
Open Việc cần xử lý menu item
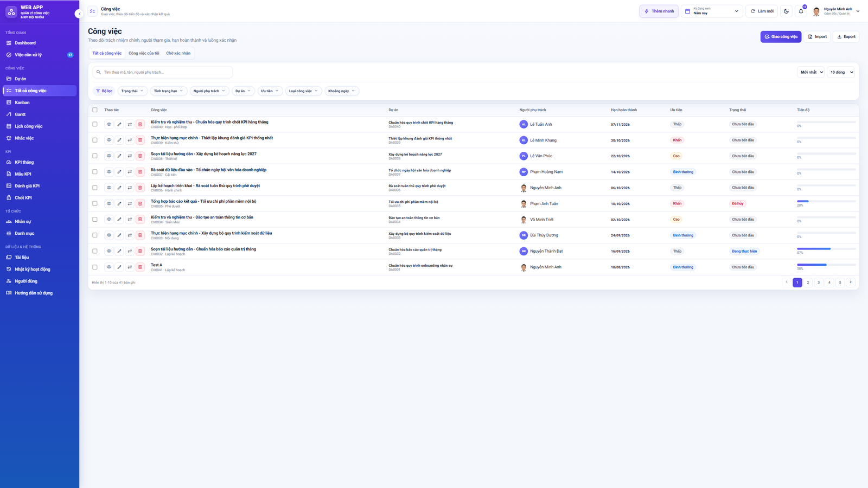[x=40, y=55]
